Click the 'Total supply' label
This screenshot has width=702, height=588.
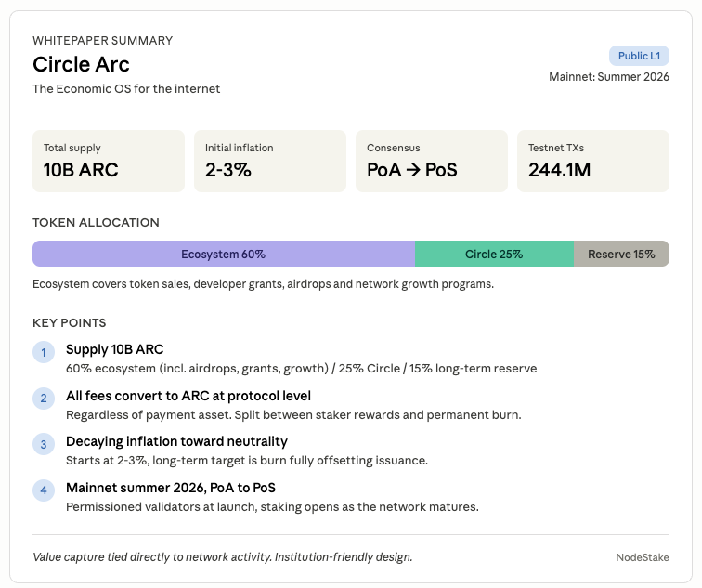pyautogui.click(x=72, y=148)
